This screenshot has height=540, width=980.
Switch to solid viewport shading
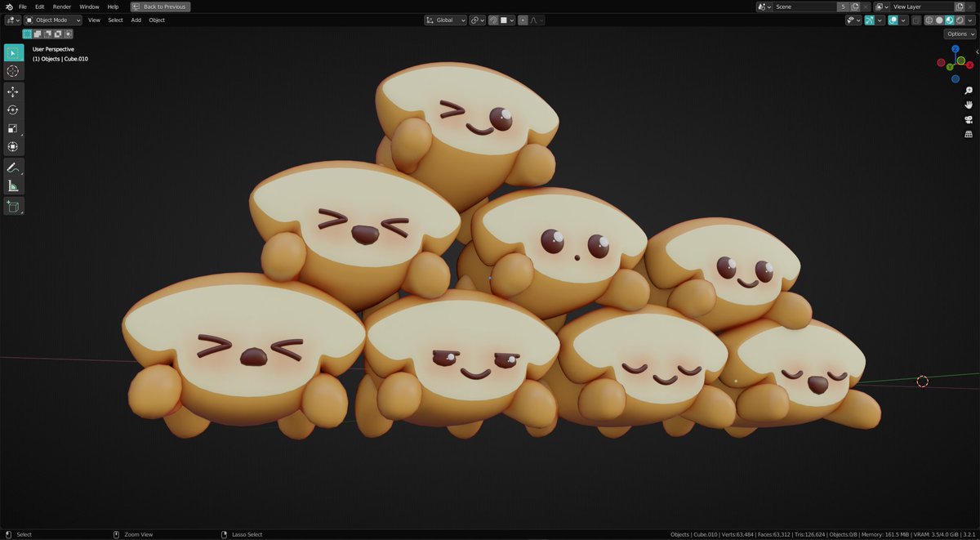click(x=939, y=20)
